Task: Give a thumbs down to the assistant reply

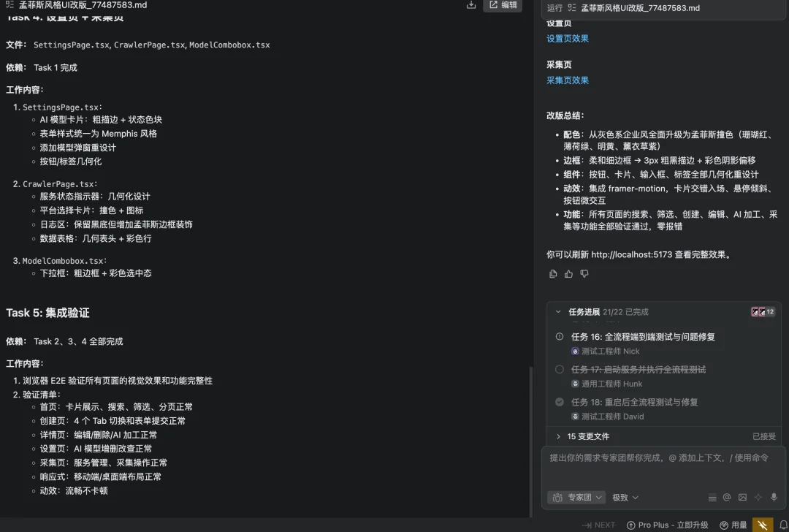Action: [583, 273]
